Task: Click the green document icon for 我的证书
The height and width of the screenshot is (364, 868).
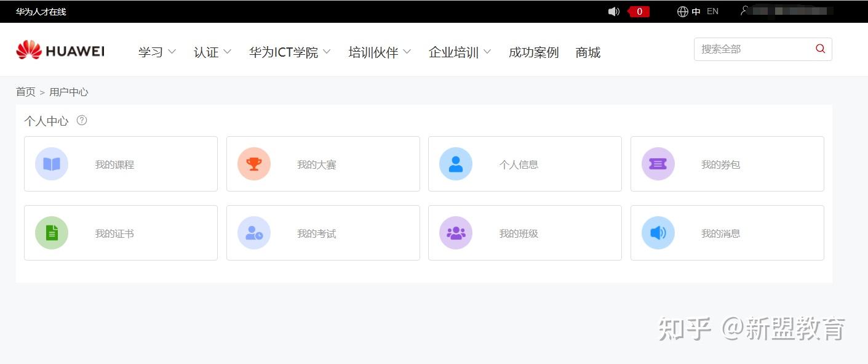Action: [x=52, y=233]
